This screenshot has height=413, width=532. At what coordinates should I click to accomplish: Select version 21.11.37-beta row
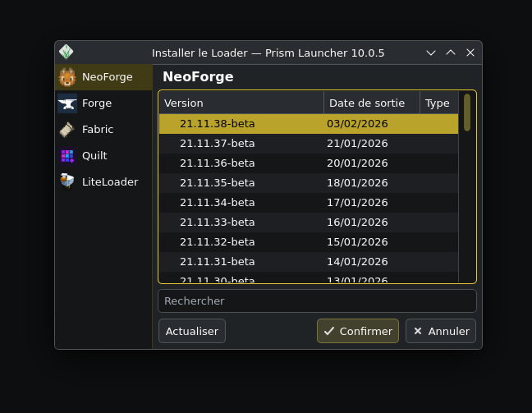point(308,144)
